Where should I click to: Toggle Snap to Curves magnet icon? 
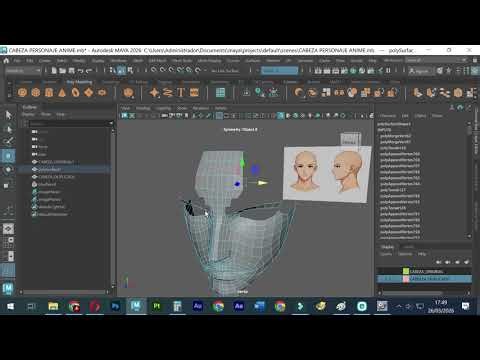(162, 70)
